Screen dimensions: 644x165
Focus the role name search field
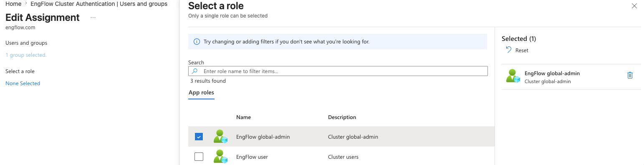(x=338, y=71)
